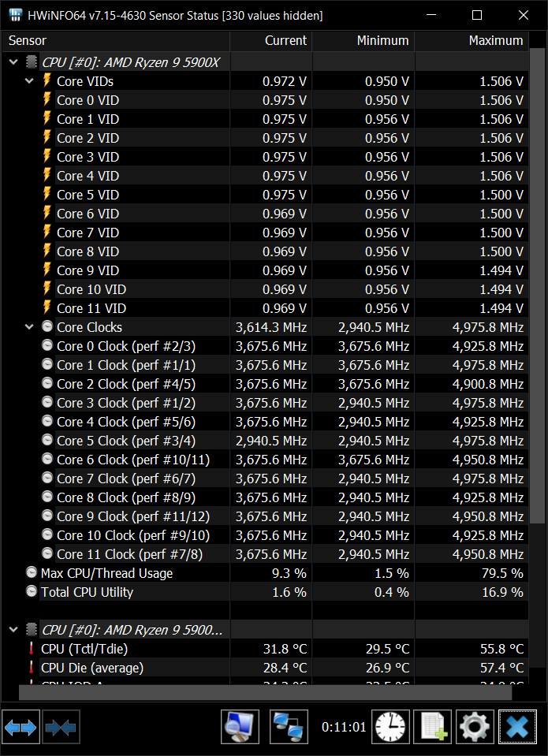
Task: Click the Core 11 VID lightning icon
Action: 47,307
